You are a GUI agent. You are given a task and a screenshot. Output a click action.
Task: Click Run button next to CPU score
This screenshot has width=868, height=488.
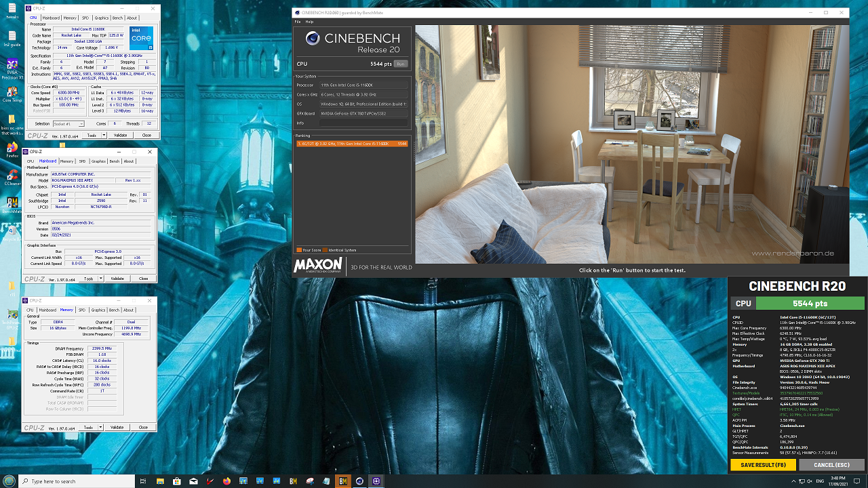coord(401,64)
